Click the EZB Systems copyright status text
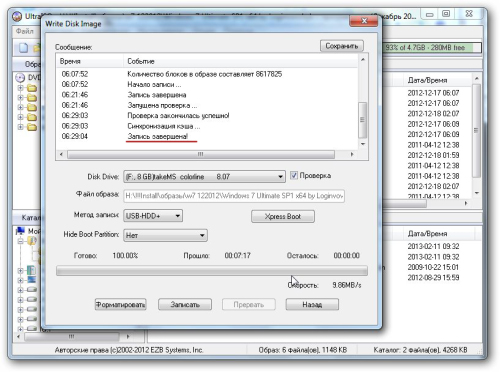 click(129, 350)
